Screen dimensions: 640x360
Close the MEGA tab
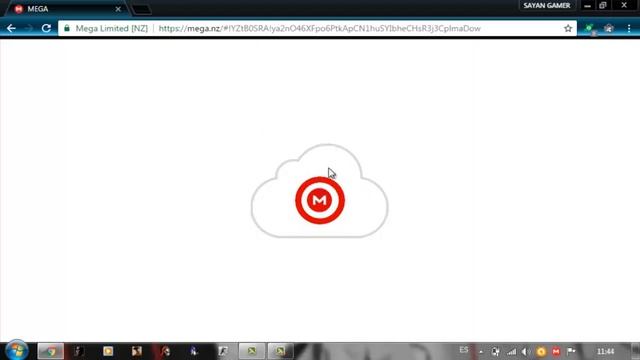118,9
